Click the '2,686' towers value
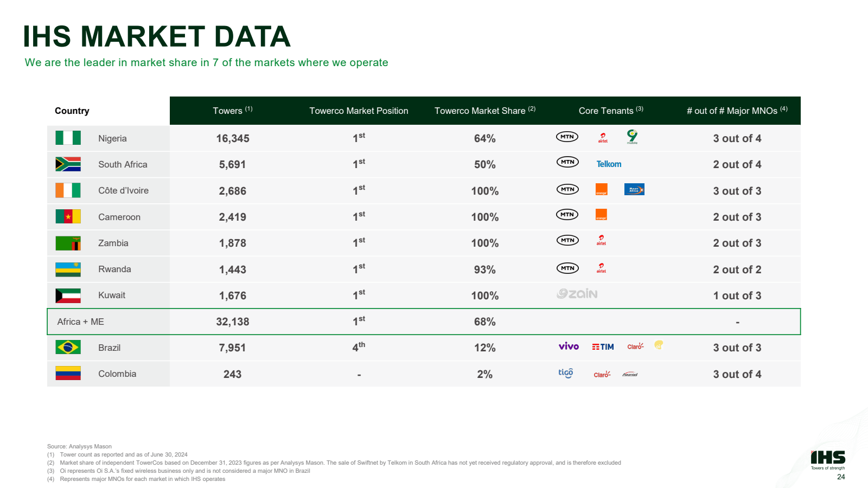 point(233,191)
